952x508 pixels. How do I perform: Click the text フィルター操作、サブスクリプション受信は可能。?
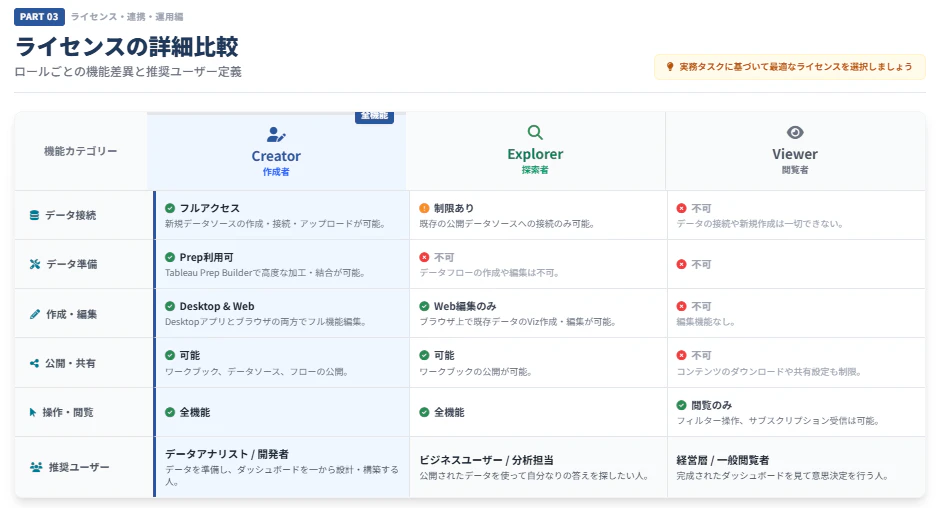[x=779, y=421]
